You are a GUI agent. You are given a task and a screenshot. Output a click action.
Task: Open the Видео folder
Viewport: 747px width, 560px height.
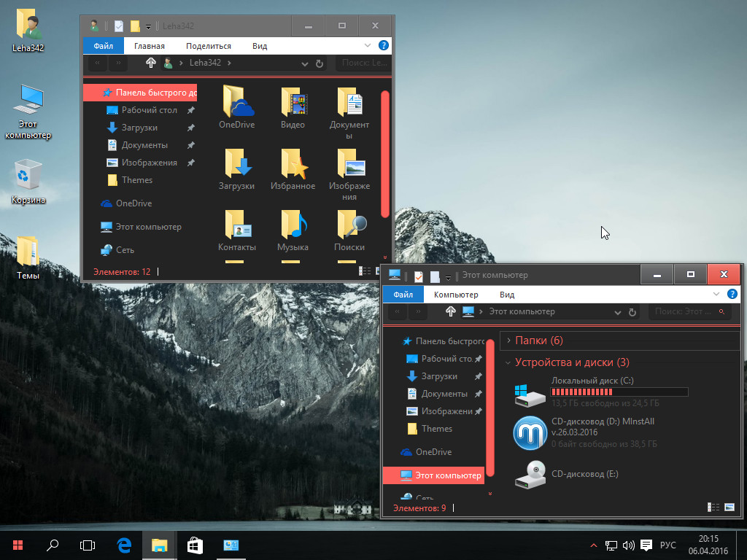coord(293,104)
